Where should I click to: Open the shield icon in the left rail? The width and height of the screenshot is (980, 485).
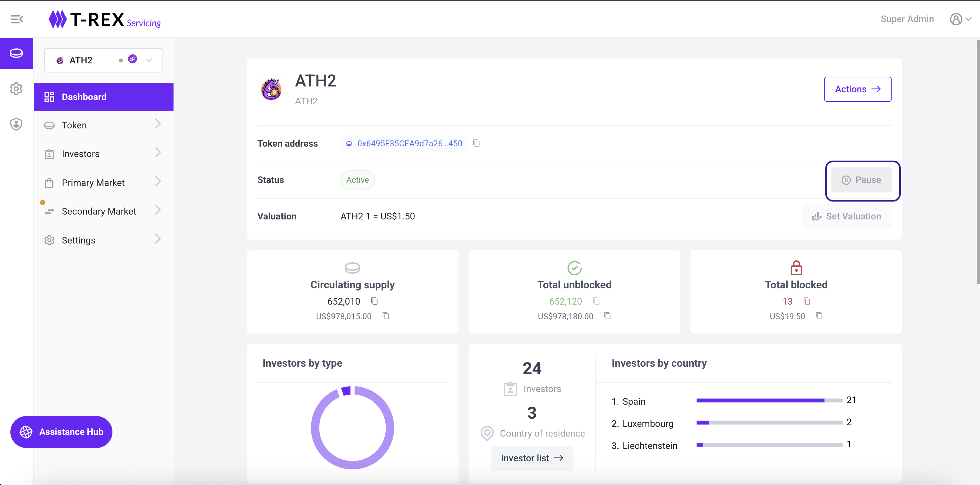[x=16, y=124]
